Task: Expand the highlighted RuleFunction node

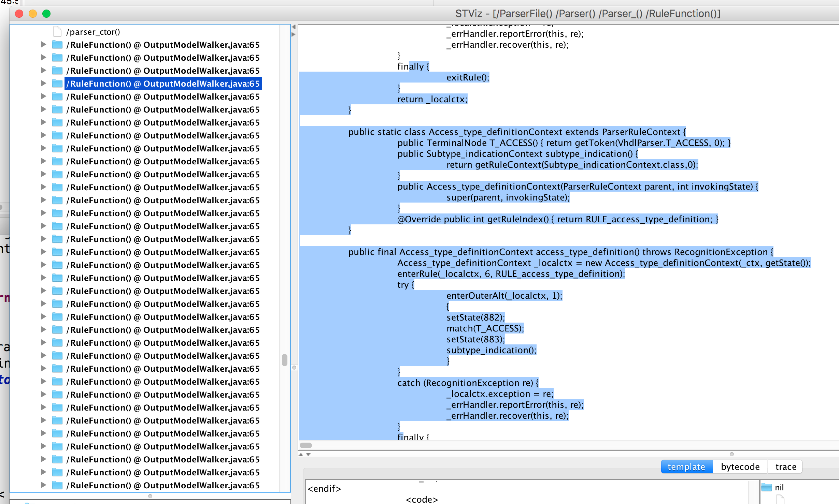Action: tap(43, 84)
